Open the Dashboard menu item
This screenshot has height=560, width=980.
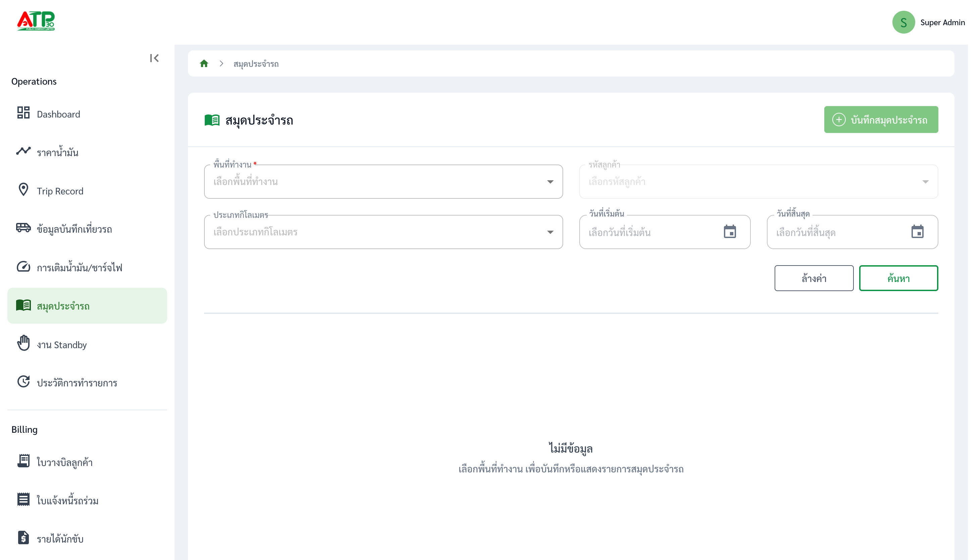coord(87,114)
